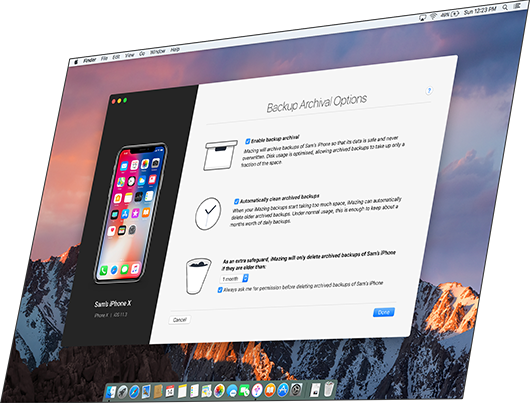Viewport: 530px width, 403px height.
Task: Open Notification Center menu bar icon
Action: tap(517, 6)
